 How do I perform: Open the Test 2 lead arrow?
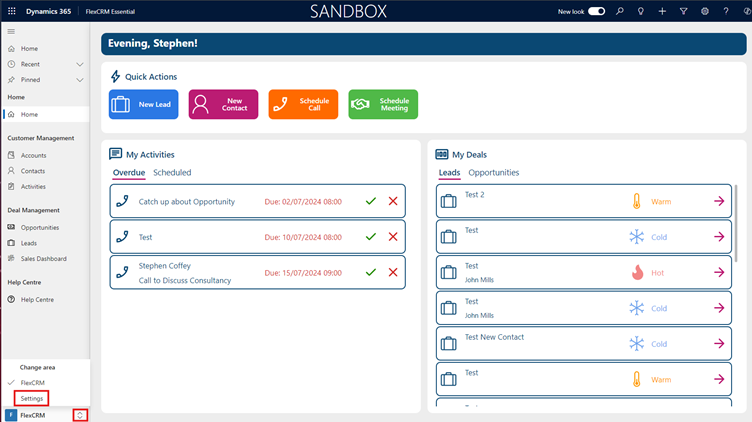[718, 201]
